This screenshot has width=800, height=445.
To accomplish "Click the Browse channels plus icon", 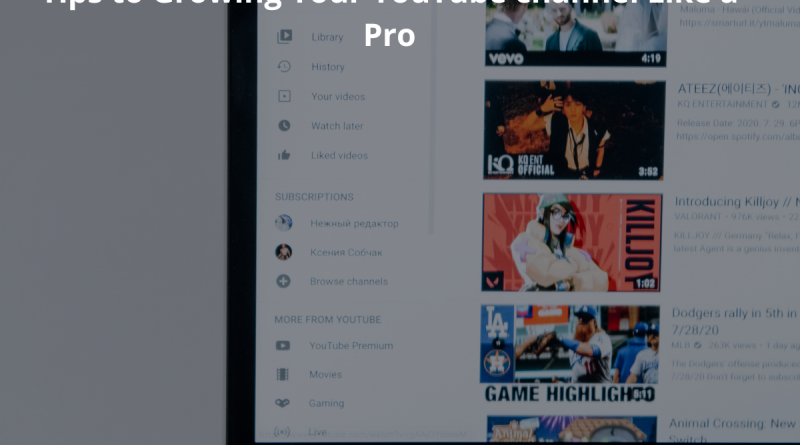I will click(284, 282).
